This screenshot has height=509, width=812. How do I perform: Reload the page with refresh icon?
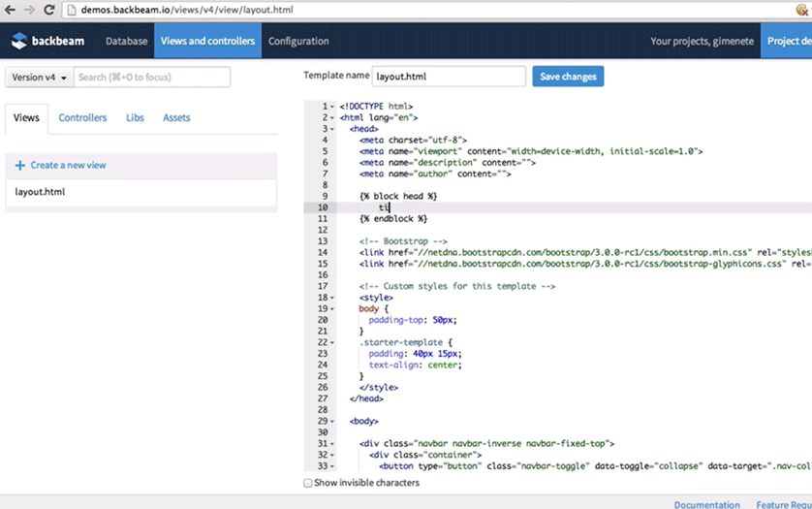pyautogui.click(x=49, y=10)
